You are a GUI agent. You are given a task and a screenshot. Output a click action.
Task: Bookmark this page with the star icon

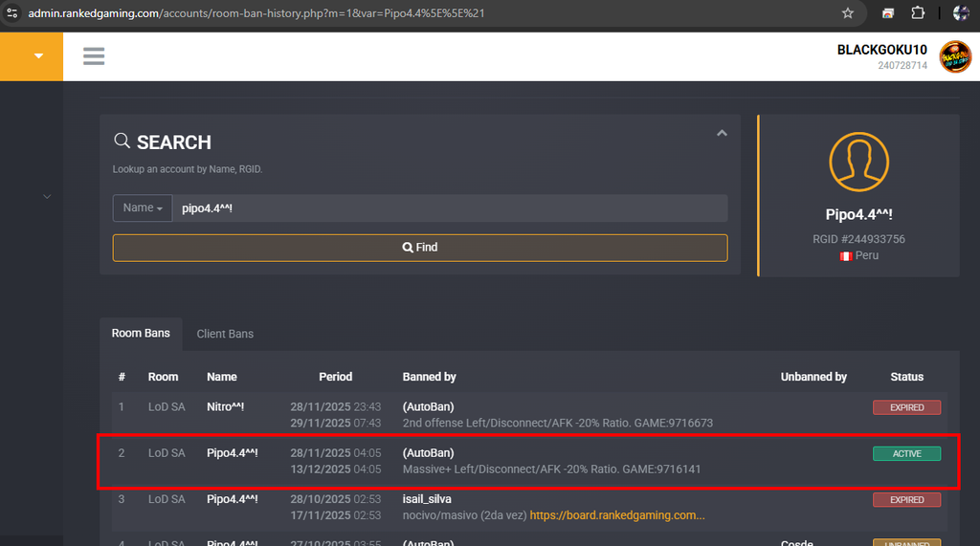pyautogui.click(x=848, y=13)
